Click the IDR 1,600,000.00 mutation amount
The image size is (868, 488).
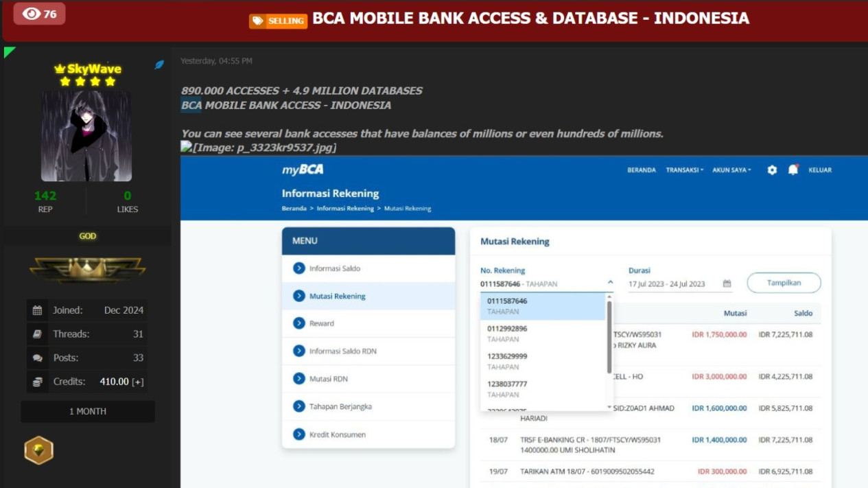click(x=719, y=408)
